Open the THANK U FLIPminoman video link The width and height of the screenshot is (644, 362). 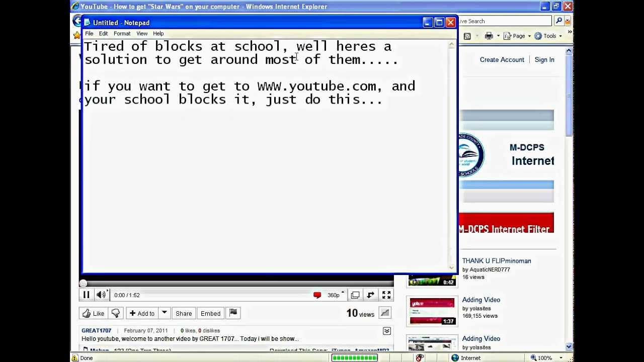tap(497, 261)
